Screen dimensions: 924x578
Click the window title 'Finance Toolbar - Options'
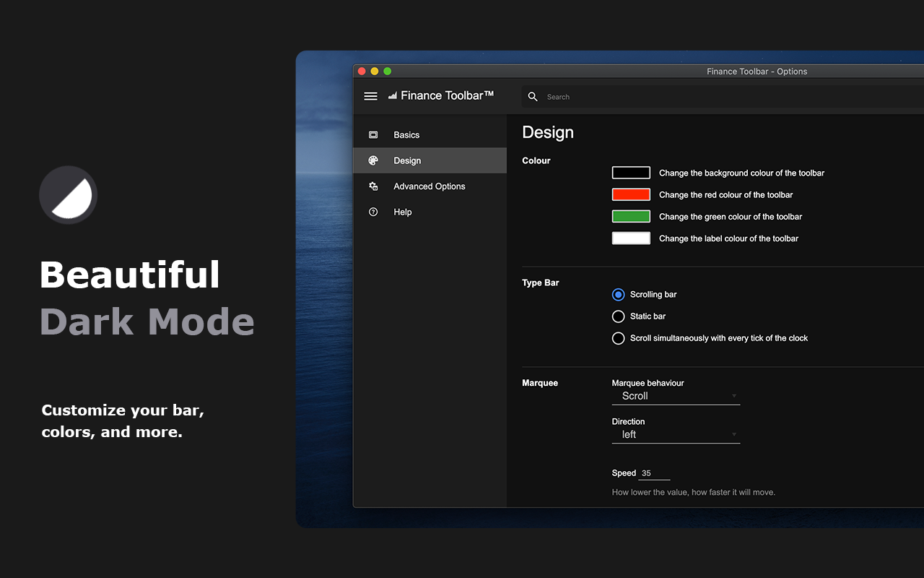tap(757, 72)
